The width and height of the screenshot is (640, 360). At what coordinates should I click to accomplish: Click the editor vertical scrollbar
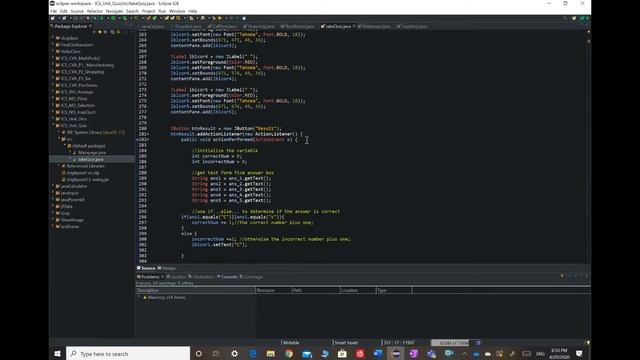(x=589, y=147)
